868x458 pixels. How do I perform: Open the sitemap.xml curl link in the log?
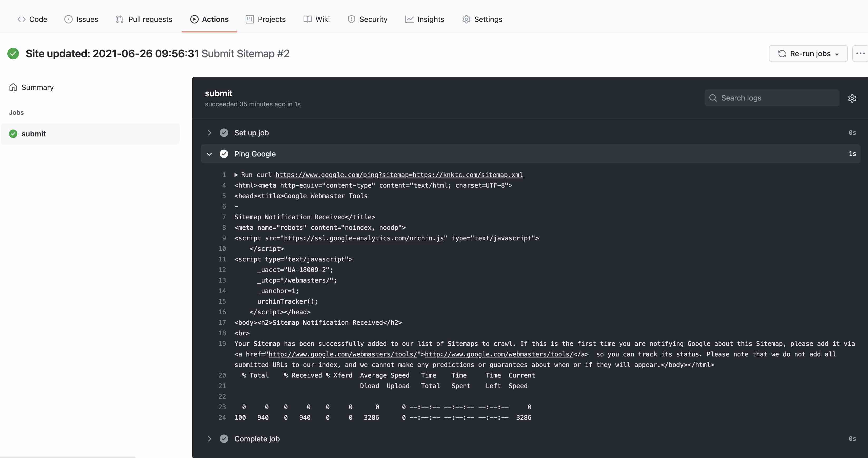pos(399,175)
